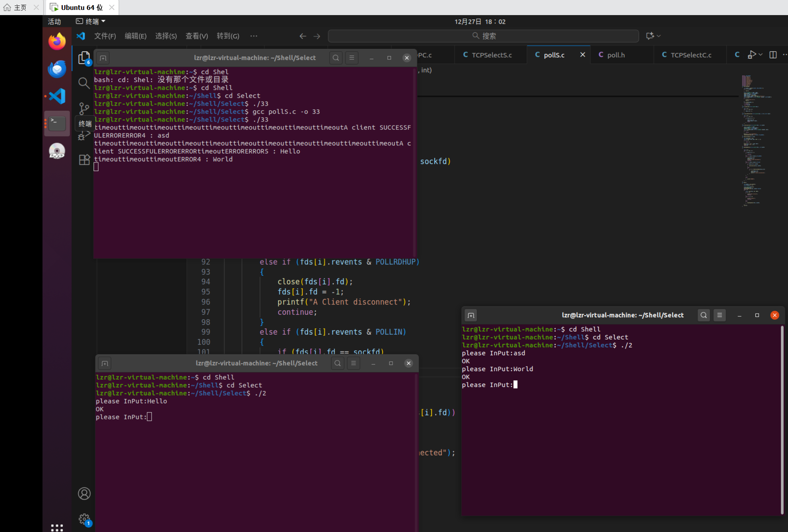Viewport: 788px width, 532px height.
Task: Open Source Control view icon
Action: pyautogui.click(x=84, y=108)
